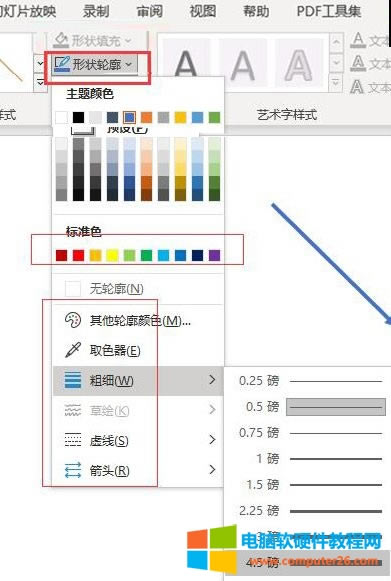
Task: Click the paint bucket icon of 形状填充
Action: click(61, 40)
